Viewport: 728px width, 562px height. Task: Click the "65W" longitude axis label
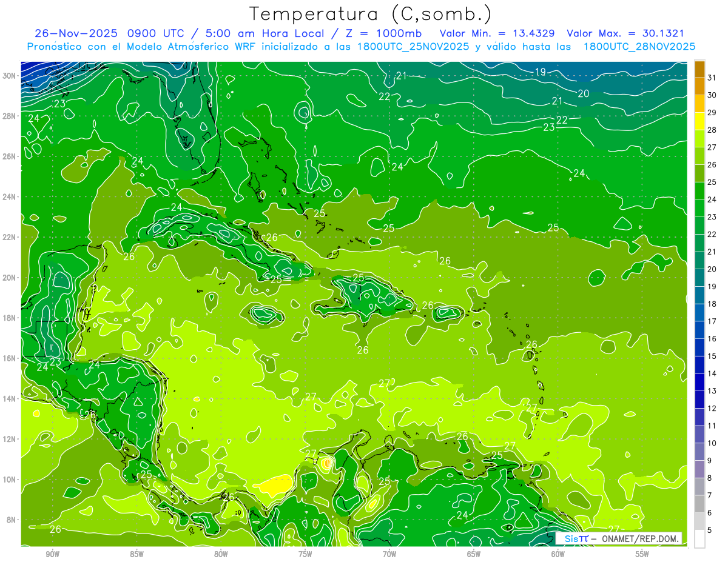pos(474,554)
